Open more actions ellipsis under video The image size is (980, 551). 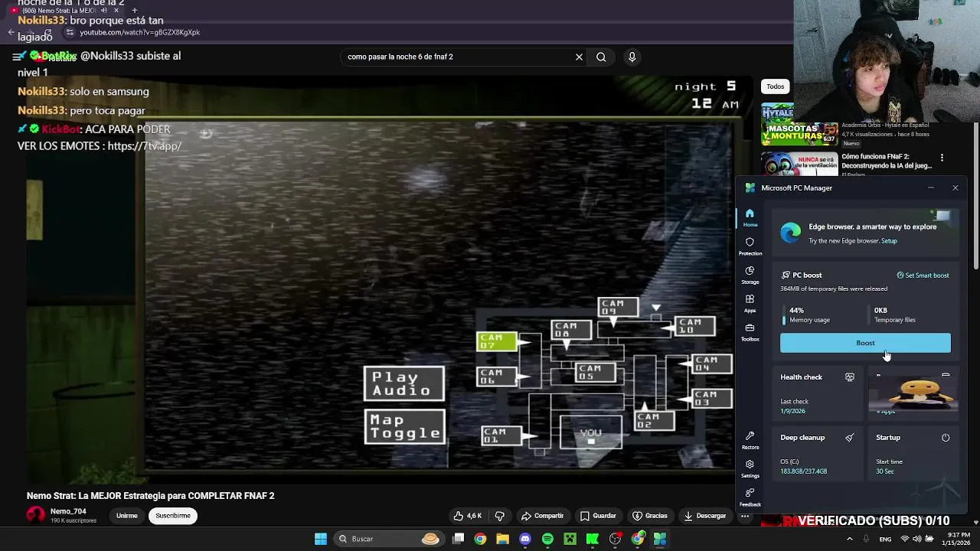tap(744, 516)
